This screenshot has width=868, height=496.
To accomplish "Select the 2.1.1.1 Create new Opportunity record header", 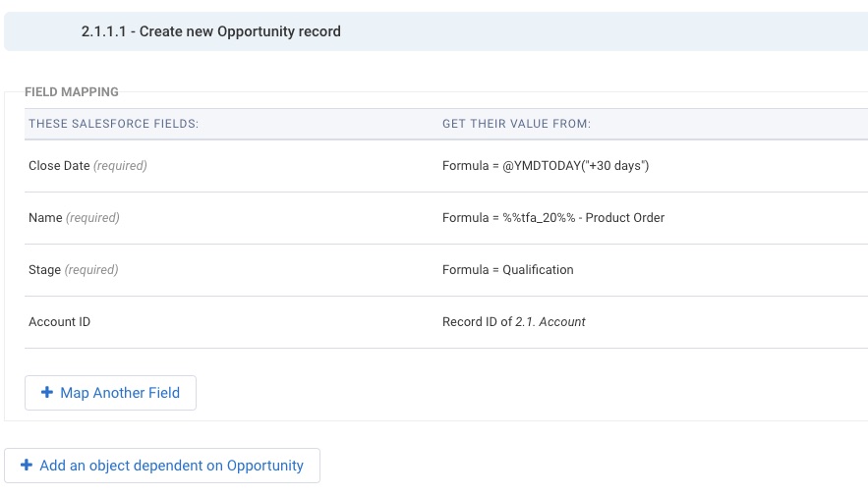I will [435, 31].
